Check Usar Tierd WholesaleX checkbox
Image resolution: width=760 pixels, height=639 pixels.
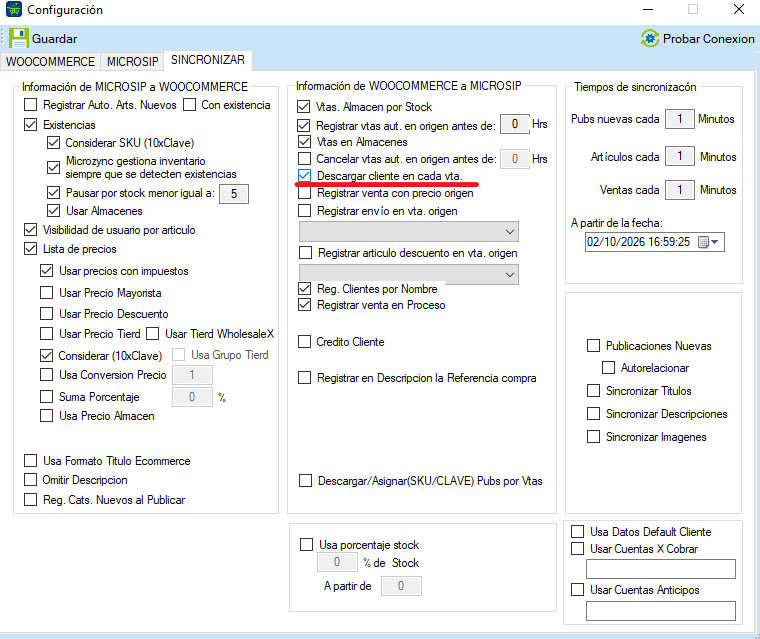click(x=153, y=334)
